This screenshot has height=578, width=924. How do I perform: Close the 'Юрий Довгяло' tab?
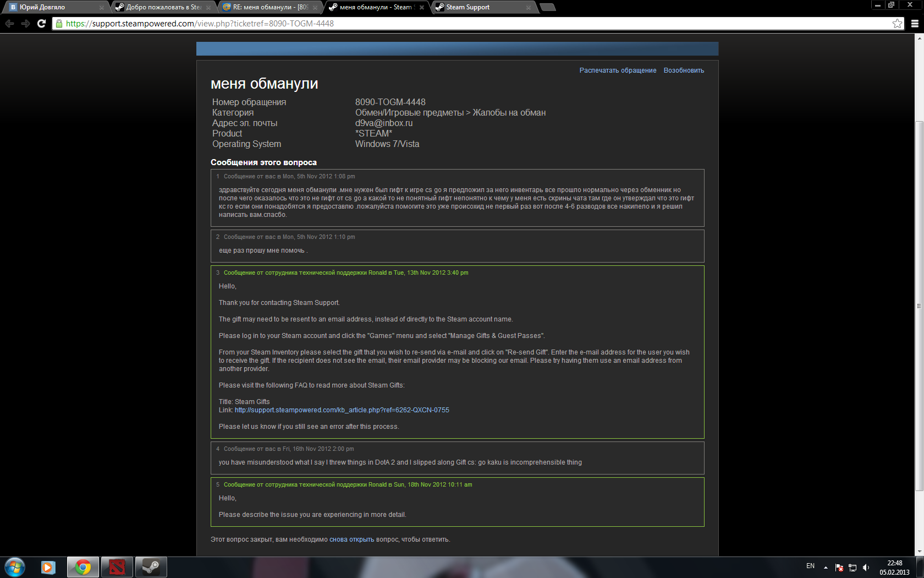[x=102, y=8]
